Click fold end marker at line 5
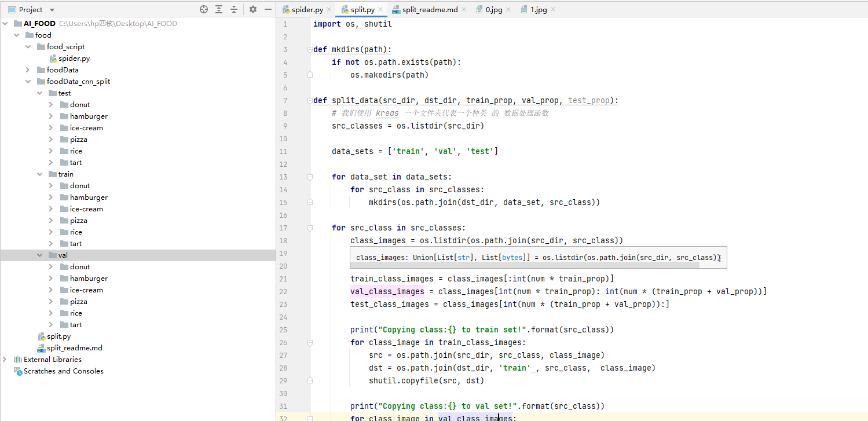 [x=310, y=75]
